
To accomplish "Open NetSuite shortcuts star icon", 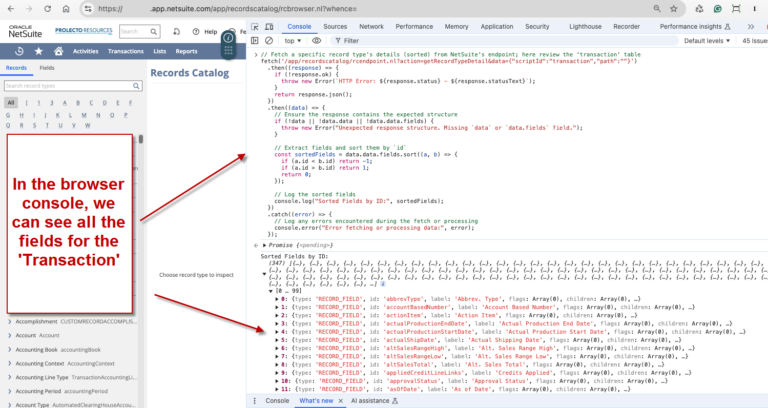I will [39, 51].
